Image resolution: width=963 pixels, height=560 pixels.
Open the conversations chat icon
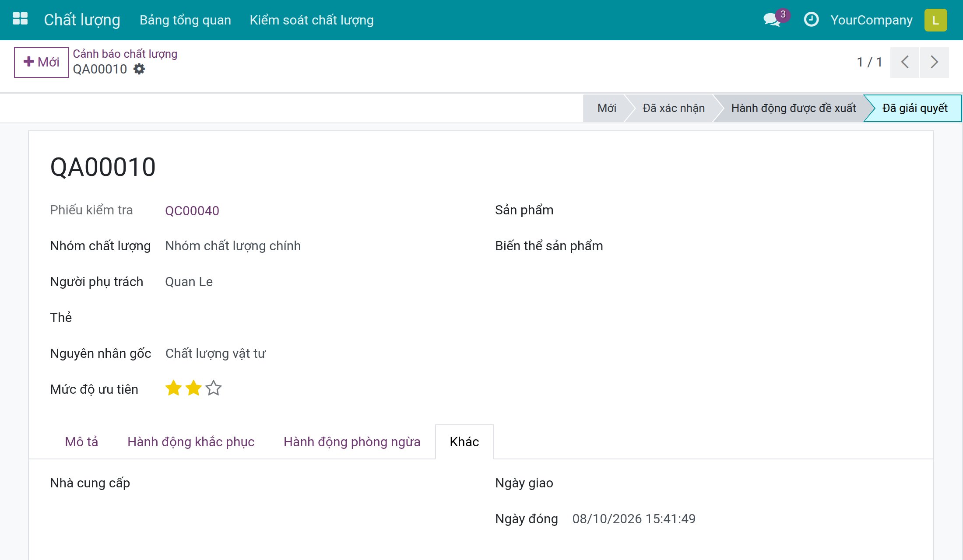(x=772, y=20)
